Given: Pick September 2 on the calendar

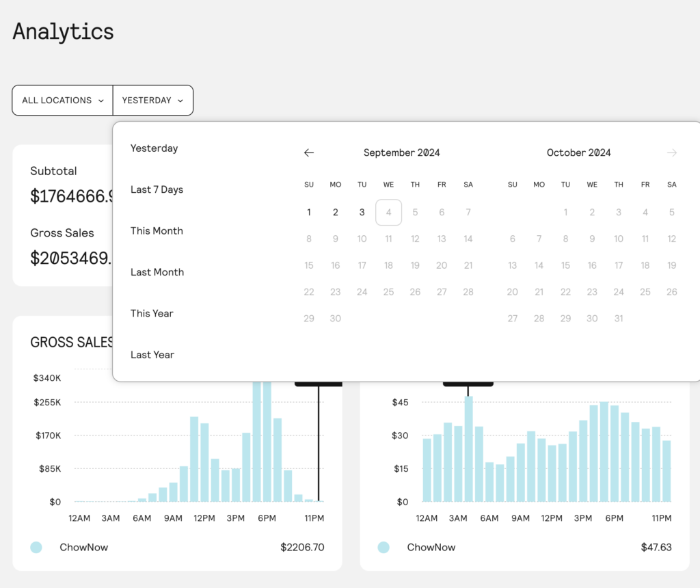Looking at the screenshot, I should [x=336, y=213].
